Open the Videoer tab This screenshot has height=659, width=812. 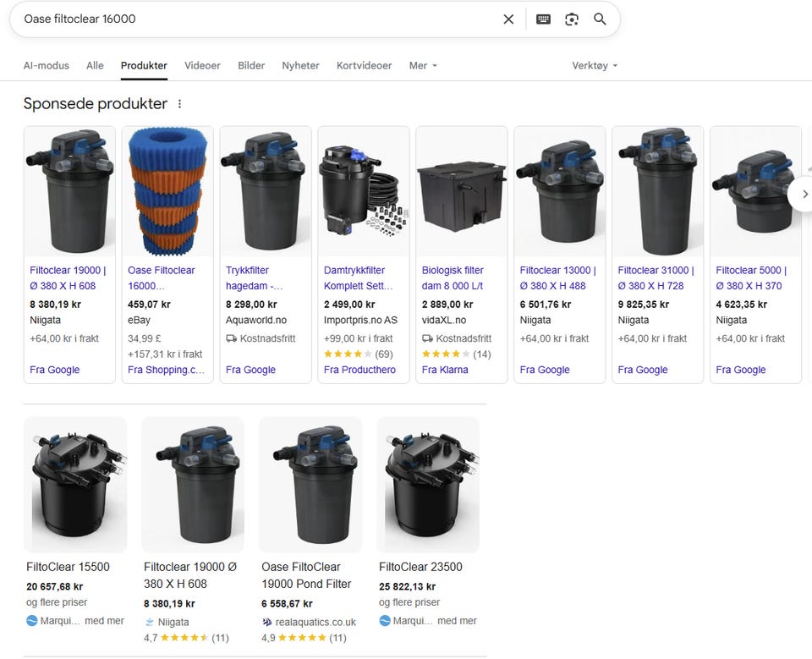pos(202,66)
